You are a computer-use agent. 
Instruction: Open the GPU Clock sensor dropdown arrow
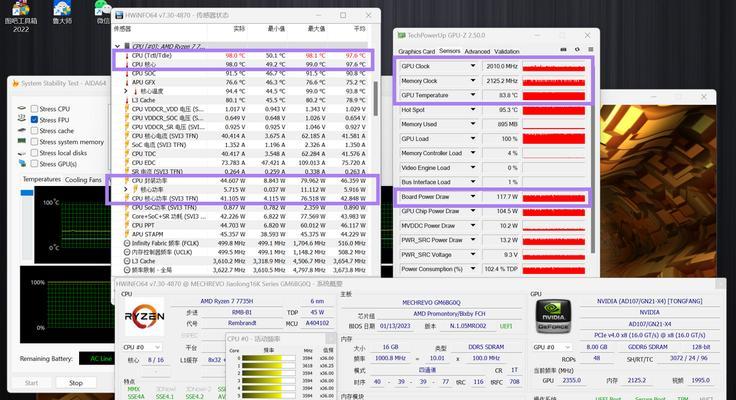point(473,66)
